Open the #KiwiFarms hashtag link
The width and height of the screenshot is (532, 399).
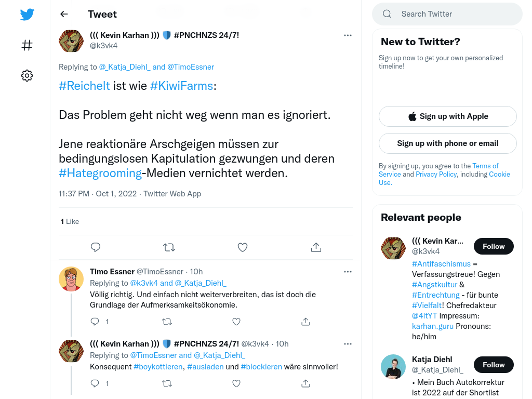click(181, 86)
